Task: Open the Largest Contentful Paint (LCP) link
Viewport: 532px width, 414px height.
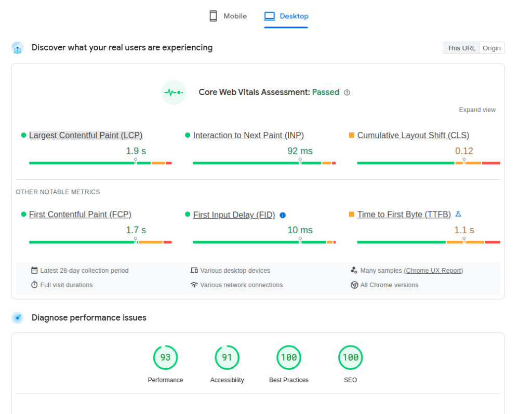Action: (86, 136)
